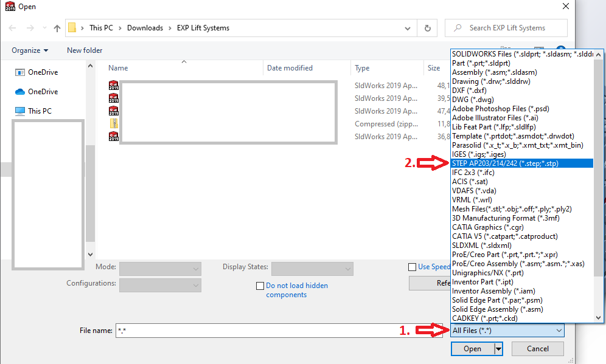
Task: Open the Organize dropdown menu
Action: 30,50
